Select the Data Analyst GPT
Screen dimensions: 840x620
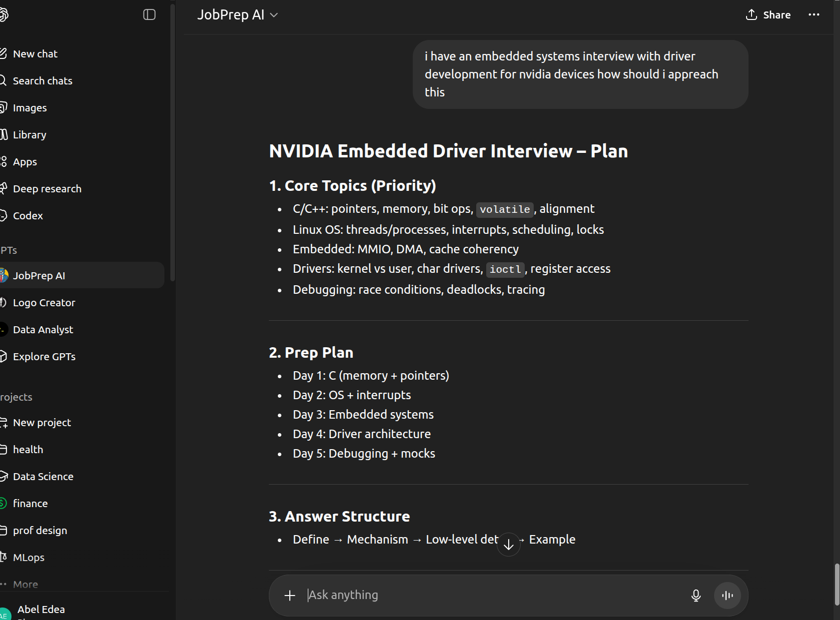43,330
